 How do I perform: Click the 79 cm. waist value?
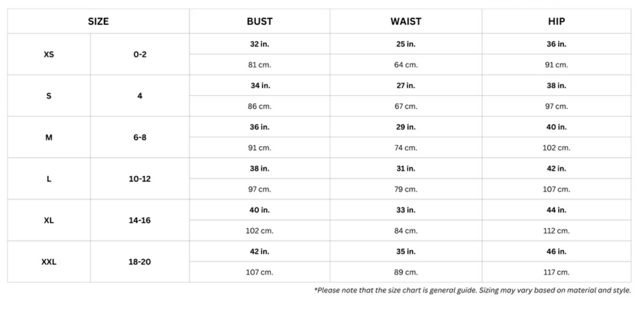[405, 189]
